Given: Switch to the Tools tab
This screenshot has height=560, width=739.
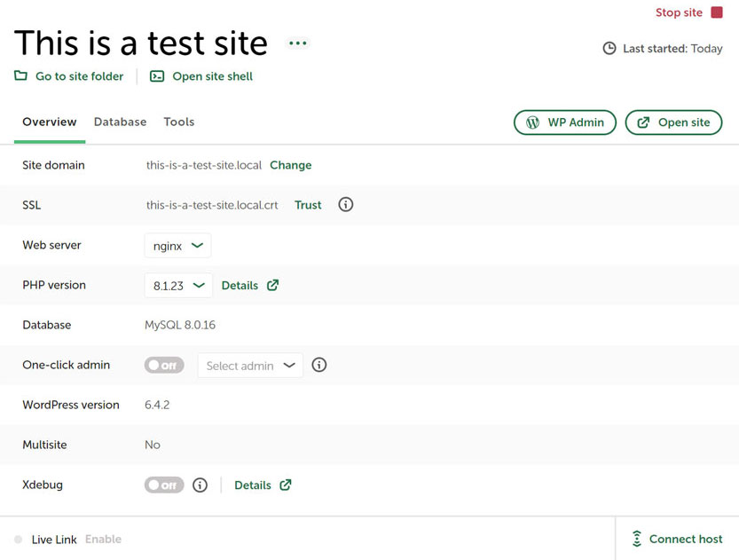Looking at the screenshot, I should [178, 122].
